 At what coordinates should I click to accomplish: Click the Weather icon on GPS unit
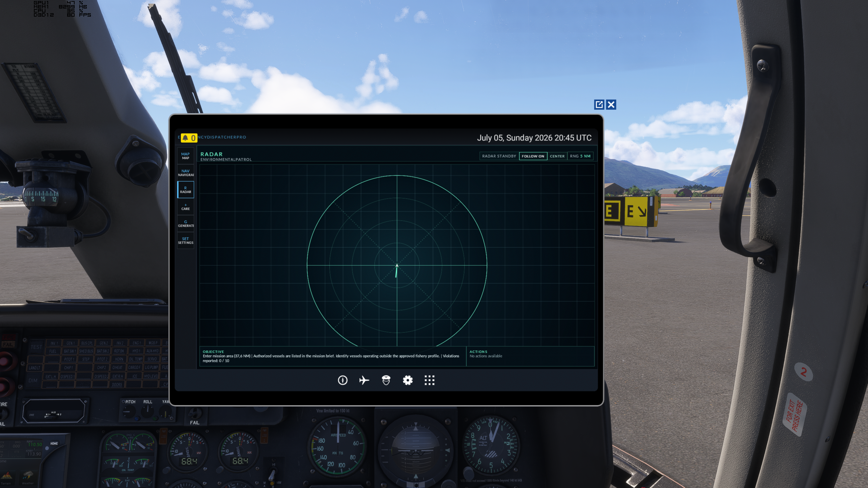tap(27, 478)
